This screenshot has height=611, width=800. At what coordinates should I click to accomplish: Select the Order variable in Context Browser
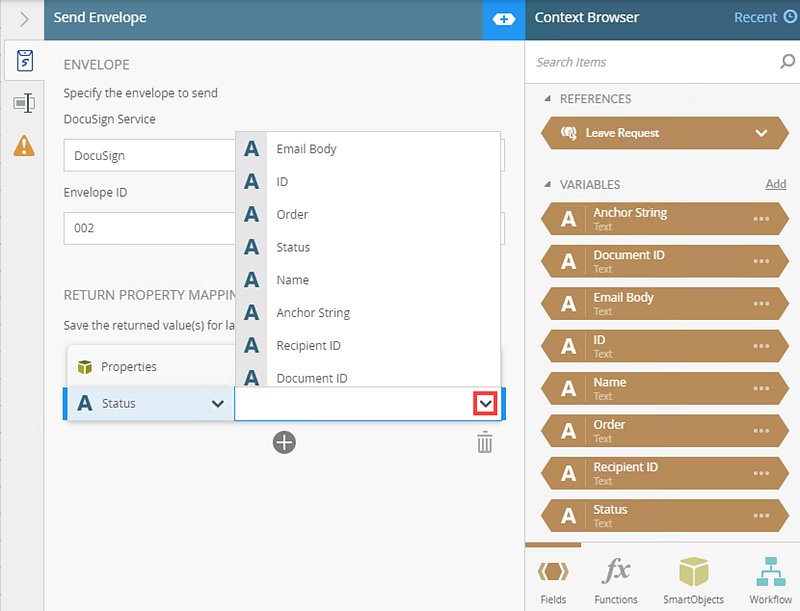click(664, 430)
